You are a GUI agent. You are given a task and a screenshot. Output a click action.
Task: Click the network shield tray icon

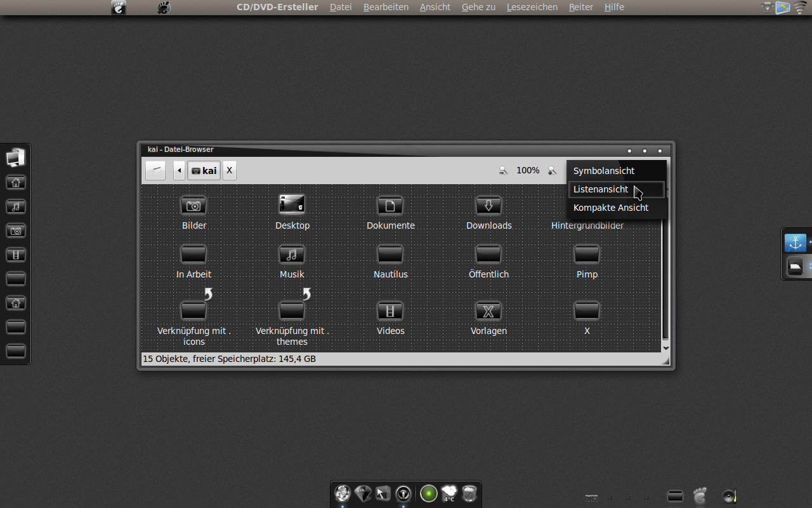pyautogui.click(x=768, y=8)
